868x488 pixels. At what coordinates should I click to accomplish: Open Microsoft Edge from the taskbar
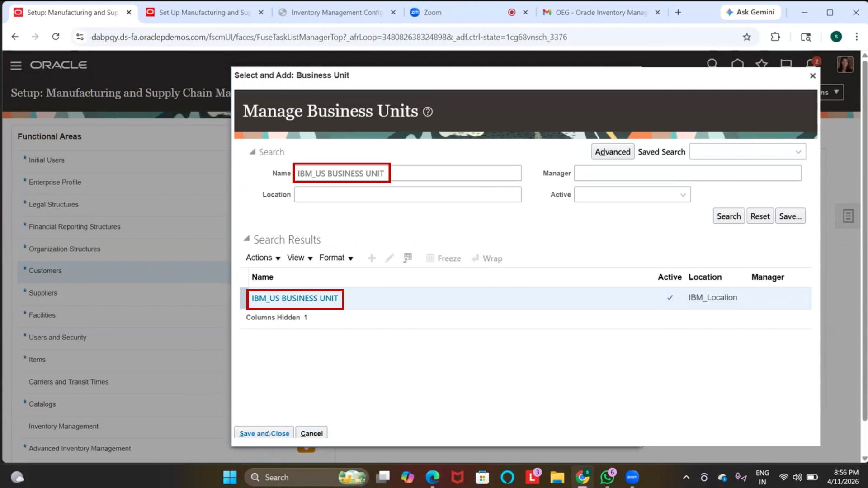coord(432,477)
